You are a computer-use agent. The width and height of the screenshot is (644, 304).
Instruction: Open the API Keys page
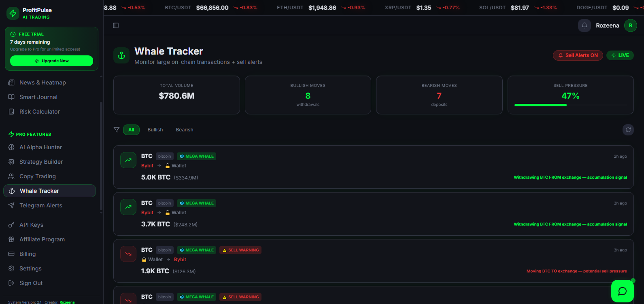49,225
